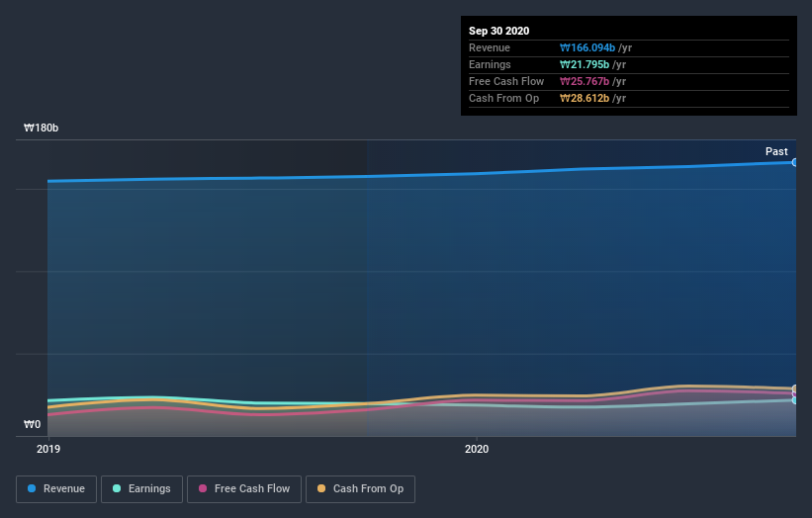The image size is (812, 518).
Task: Click the ₩0 y-axis label
Action: [32, 424]
